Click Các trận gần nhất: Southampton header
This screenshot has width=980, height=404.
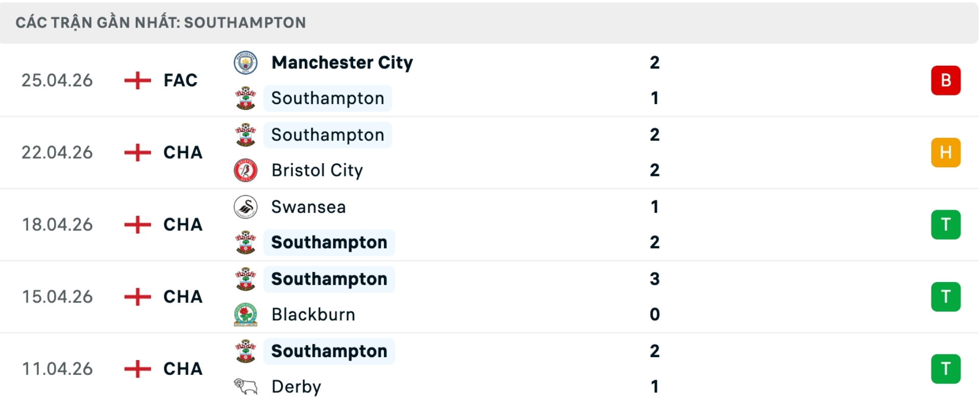point(161,22)
